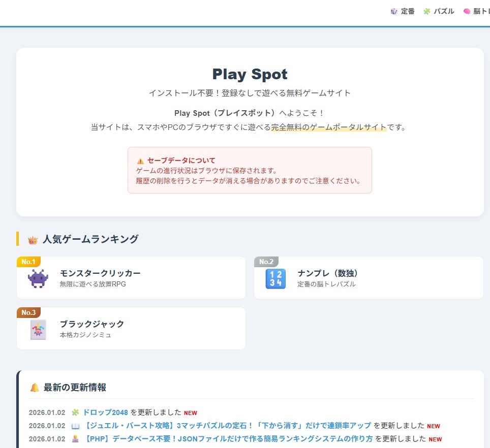Viewport: 490px width, 448px height.
Task: Click the Play Spot site title
Action: coord(250,74)
